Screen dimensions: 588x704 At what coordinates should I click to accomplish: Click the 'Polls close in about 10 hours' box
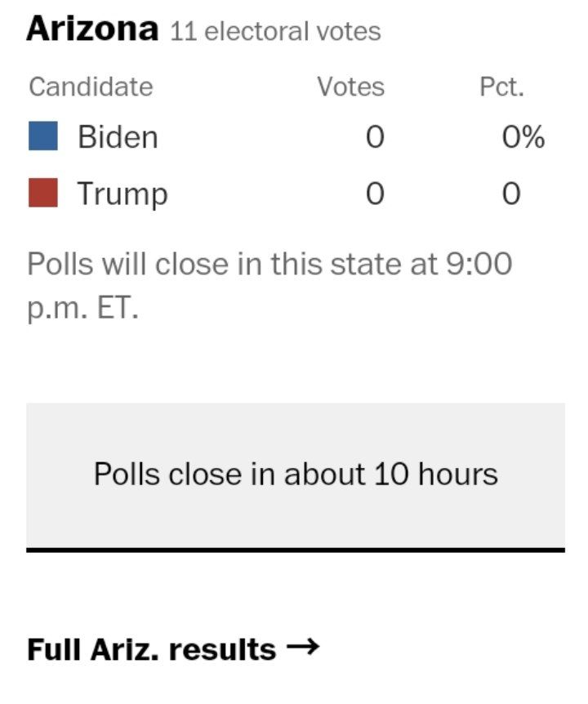296,475
